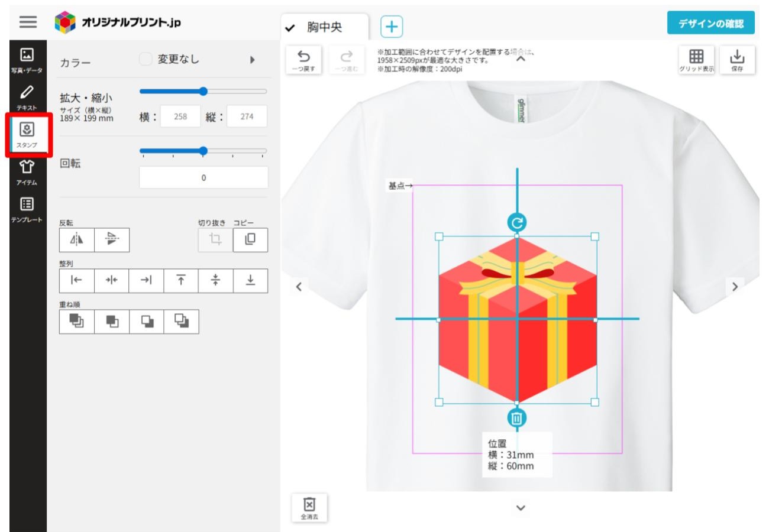Open the アイテム item selector

pyautogui.click(x=26, y=171)
